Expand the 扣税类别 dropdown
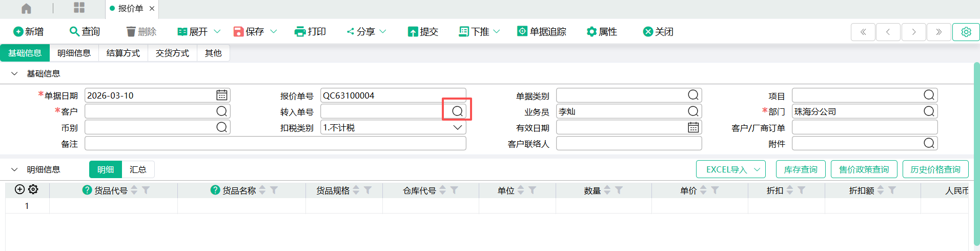The width and height of the screenshot is (980, 251). point(457,127)
